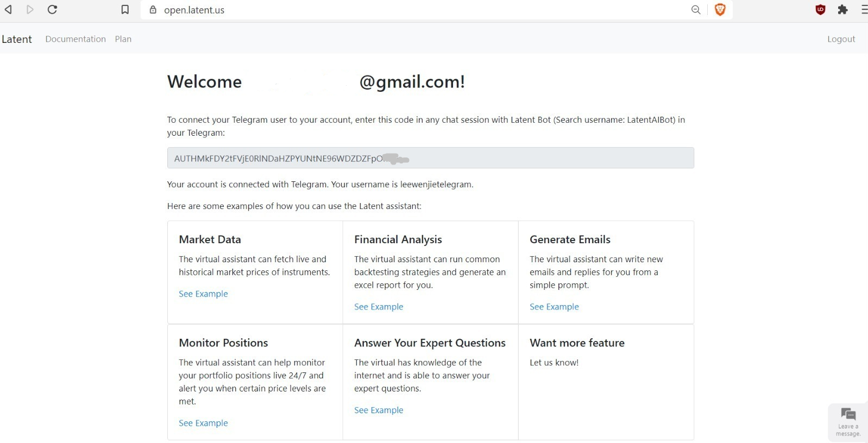Open the Financial Analysis See Example link
The height and width of the screenshot is (443, 868).
coord(379,306)
